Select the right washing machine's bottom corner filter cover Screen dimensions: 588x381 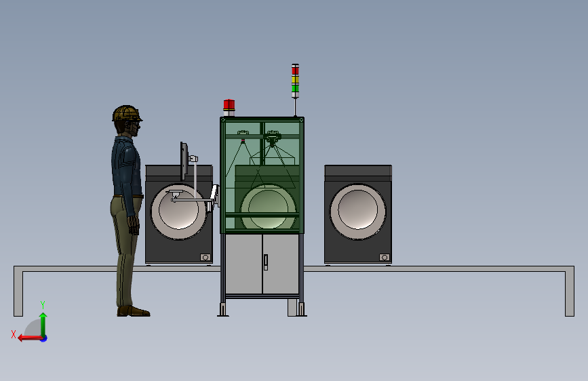pyautogui.click(x=385, y=257)
